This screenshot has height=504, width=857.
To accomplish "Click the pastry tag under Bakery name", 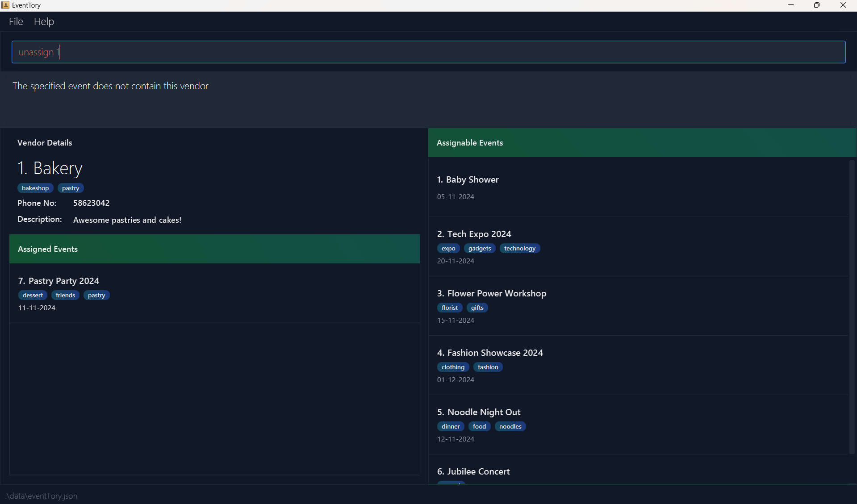I will [71, 188].
